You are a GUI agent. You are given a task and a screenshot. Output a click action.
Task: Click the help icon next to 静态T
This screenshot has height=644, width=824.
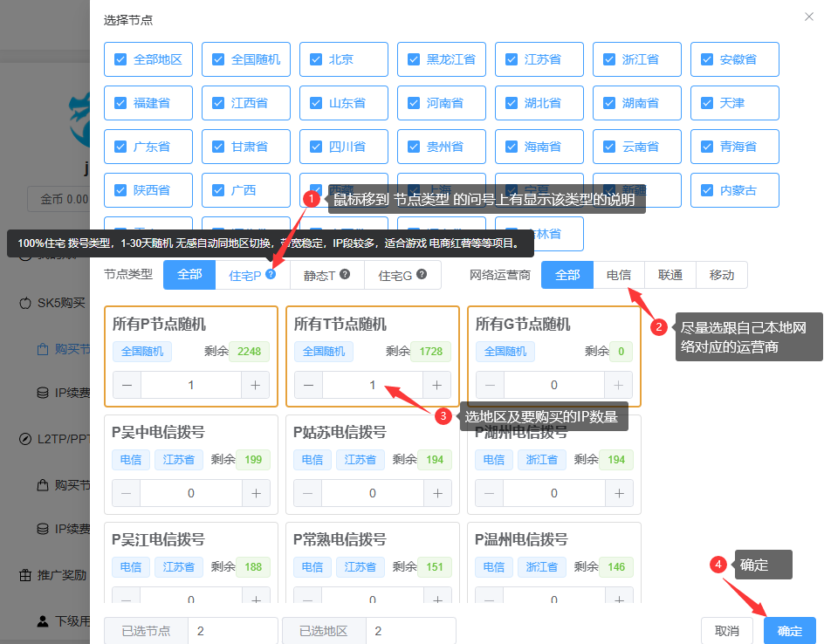(x=345, y=274)
